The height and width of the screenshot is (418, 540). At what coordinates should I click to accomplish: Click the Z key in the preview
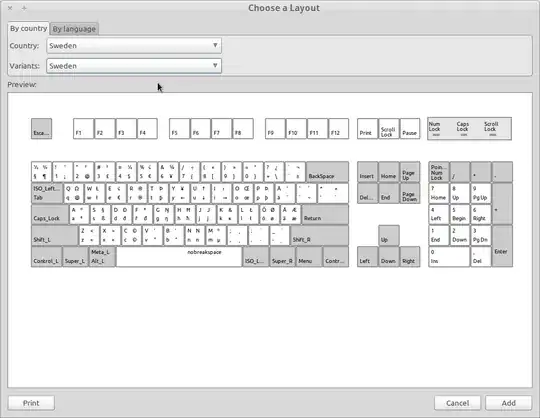[x=89, y=236]
